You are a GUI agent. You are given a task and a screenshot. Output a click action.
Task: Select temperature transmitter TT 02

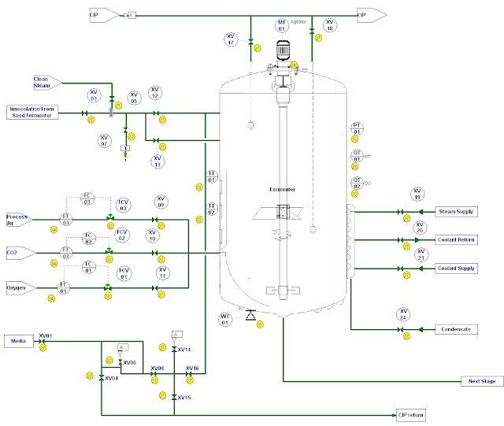tap(212, 209)
